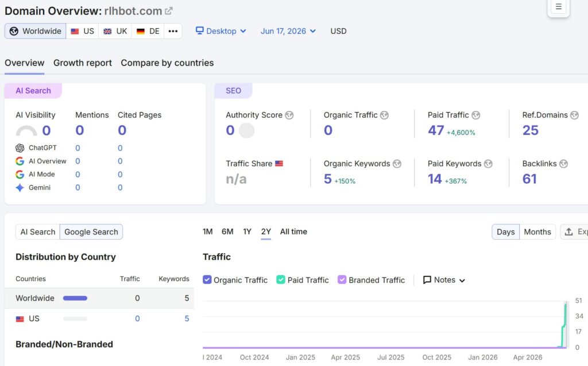Click the Keywords column header
Image resolution: width=588 pixels, height=366 pixels.
(x=174, y=279)
